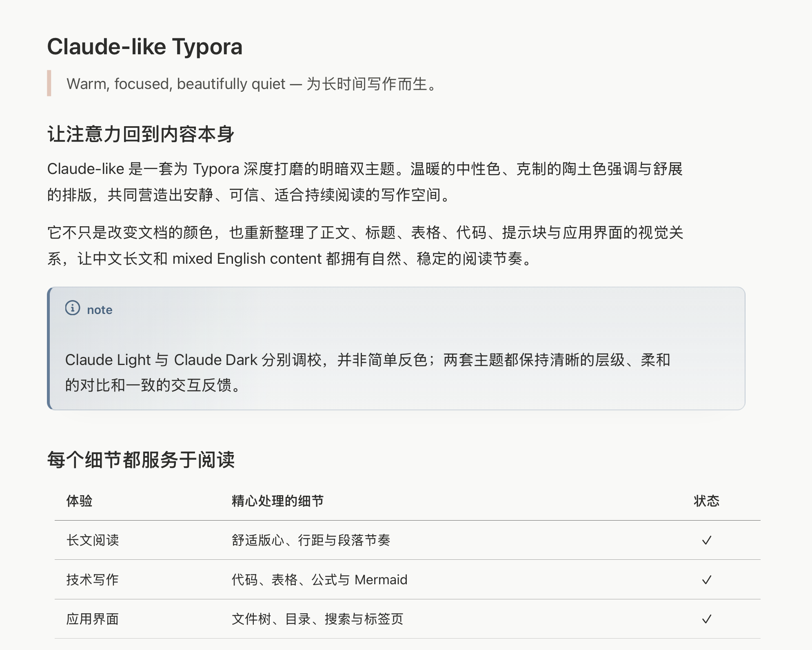Click checkmark in the 应用界面 row
812x650 pixels.
tap(707, 619)
